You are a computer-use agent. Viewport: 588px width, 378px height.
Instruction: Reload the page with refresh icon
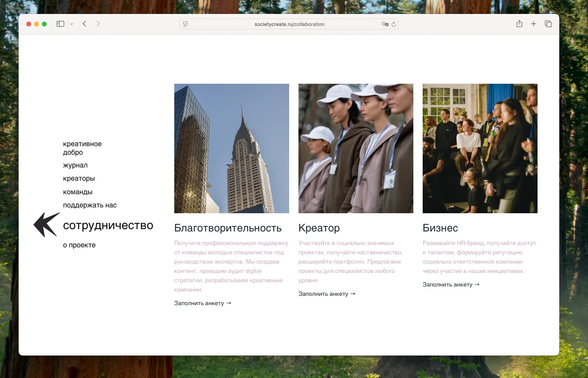pyautogui.click(x=394, y=24)
